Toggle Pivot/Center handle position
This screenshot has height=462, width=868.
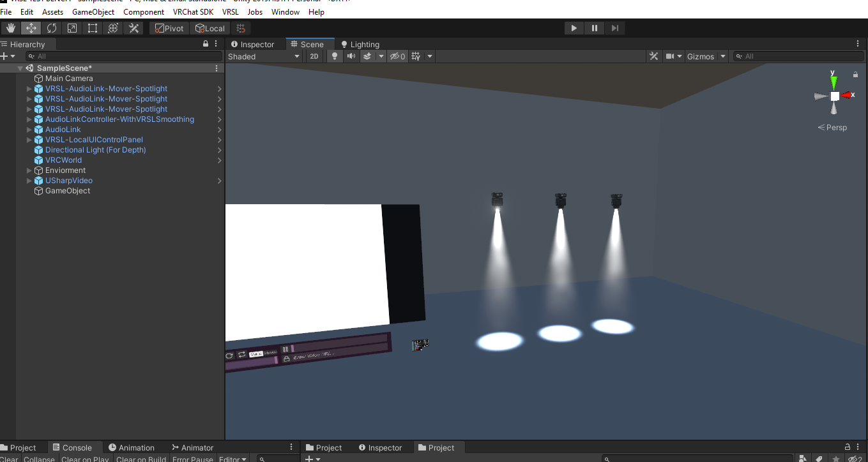(x=169, y=28)
